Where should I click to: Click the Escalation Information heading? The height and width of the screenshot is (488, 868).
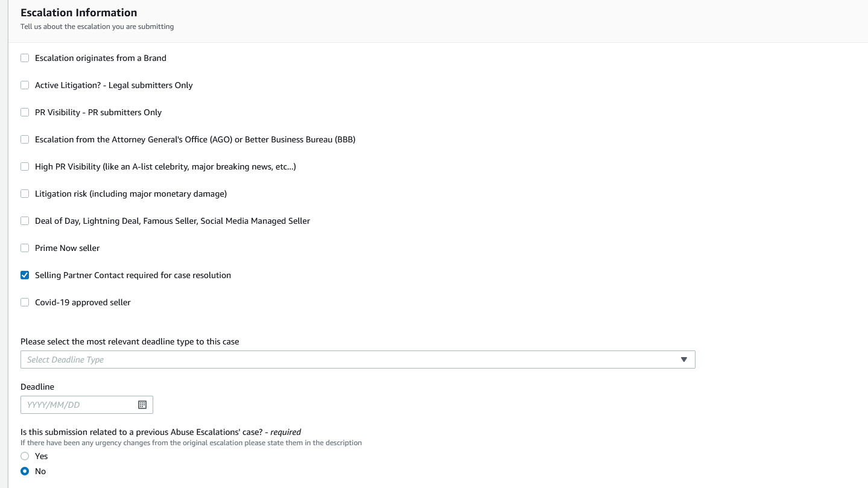[79, 13]
